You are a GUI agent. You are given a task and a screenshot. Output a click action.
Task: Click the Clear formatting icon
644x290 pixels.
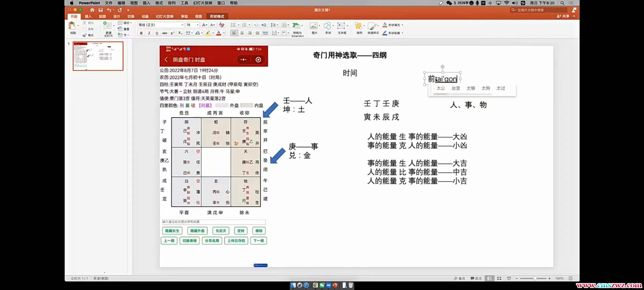pos(221,25)
